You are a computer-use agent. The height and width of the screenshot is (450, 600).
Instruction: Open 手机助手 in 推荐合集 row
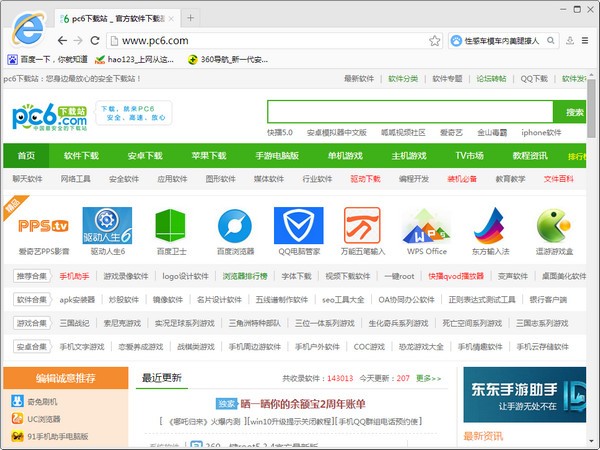[x=74, y=276]
